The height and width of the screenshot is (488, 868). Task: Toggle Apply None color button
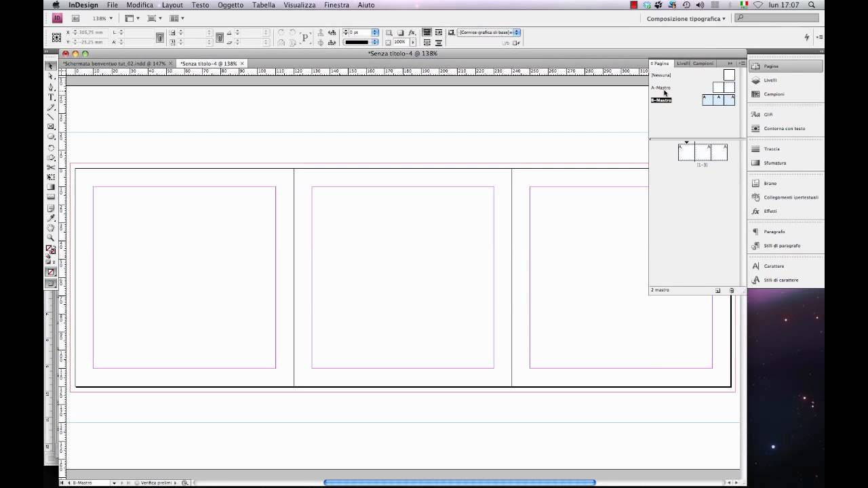click(x=51, y=272)
